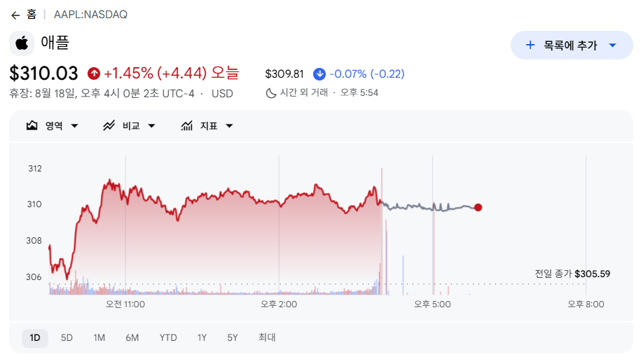Select the 5D time range tab

tap(67, 338)
